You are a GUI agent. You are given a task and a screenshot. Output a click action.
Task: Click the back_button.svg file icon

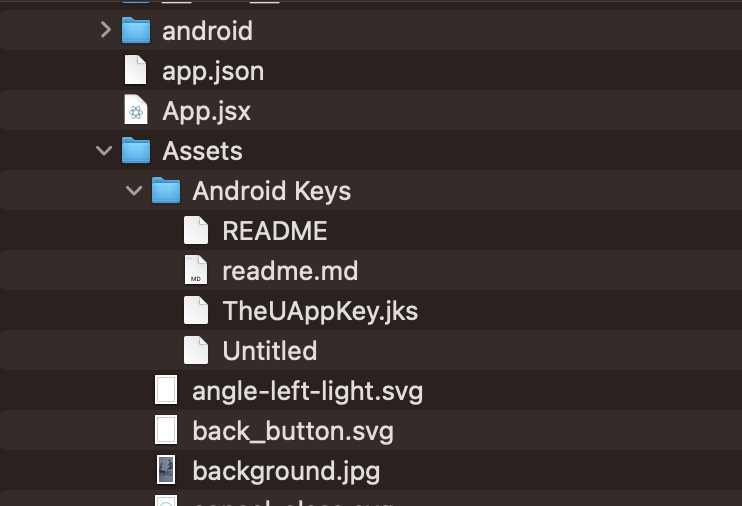tap(166, 431)
